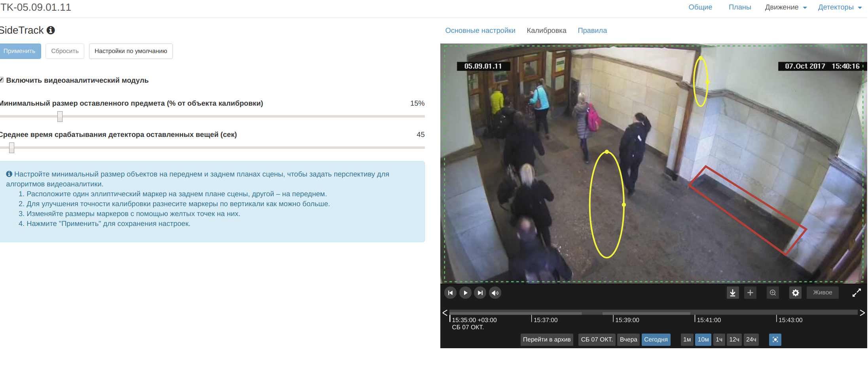Click the top handle of the large ellipse

point(607,152)
